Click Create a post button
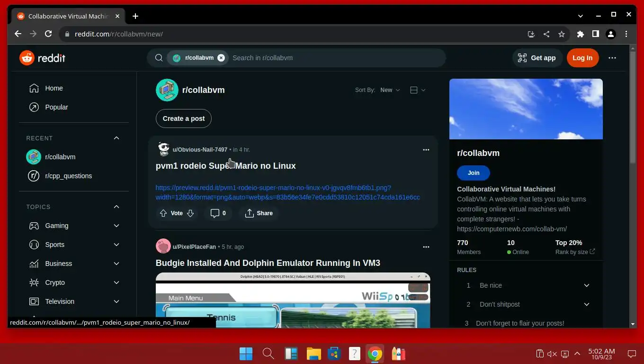This screenshot has width=644, height=364. (x=184, y=118)
